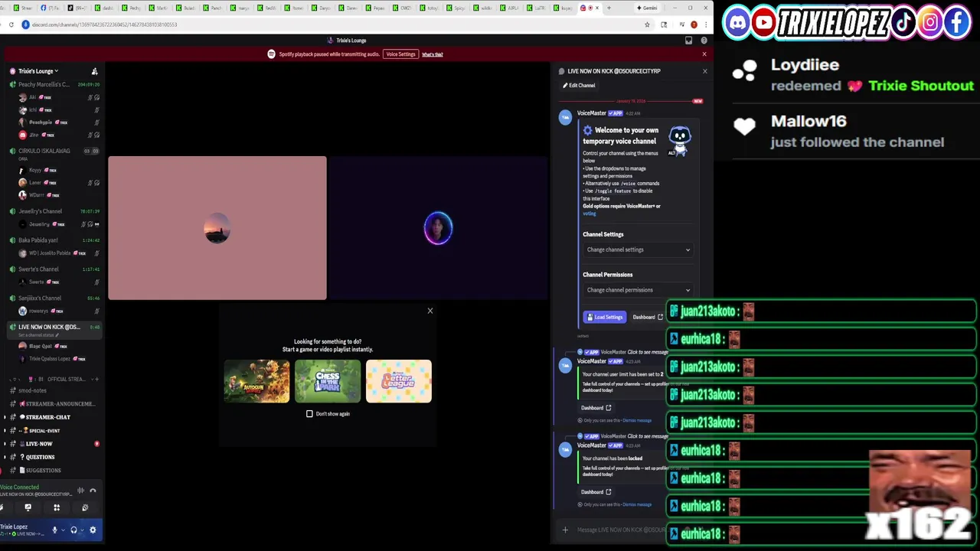This screenshot has width=980, height=551.
Task: Click the What's this? link in banner
Action: 433,54
